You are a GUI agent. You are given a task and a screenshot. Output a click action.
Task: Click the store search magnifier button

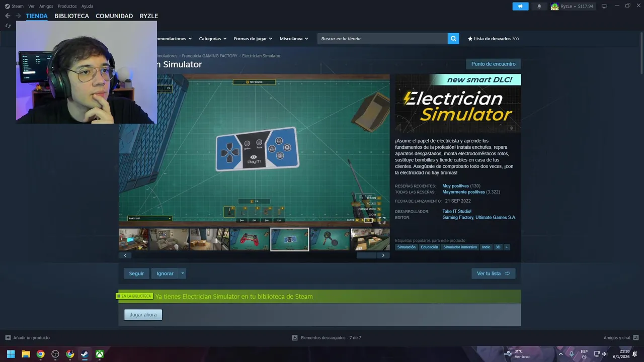[x=453, y=39]
